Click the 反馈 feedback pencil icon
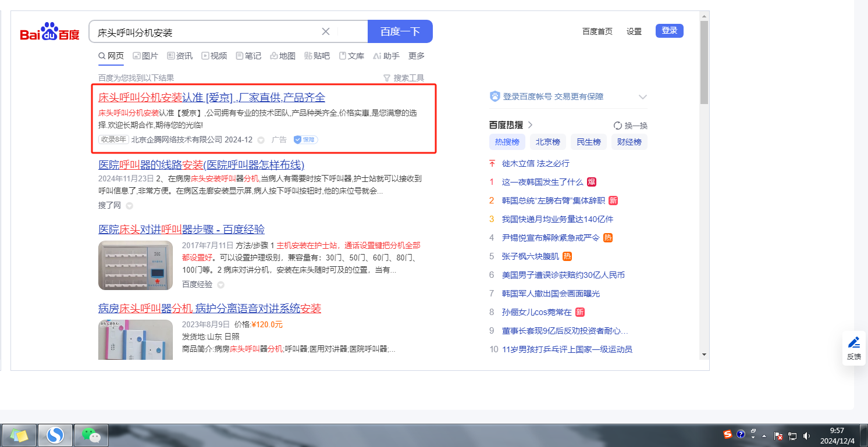Viewport: 868px width, 447px height. pos(853,342)
